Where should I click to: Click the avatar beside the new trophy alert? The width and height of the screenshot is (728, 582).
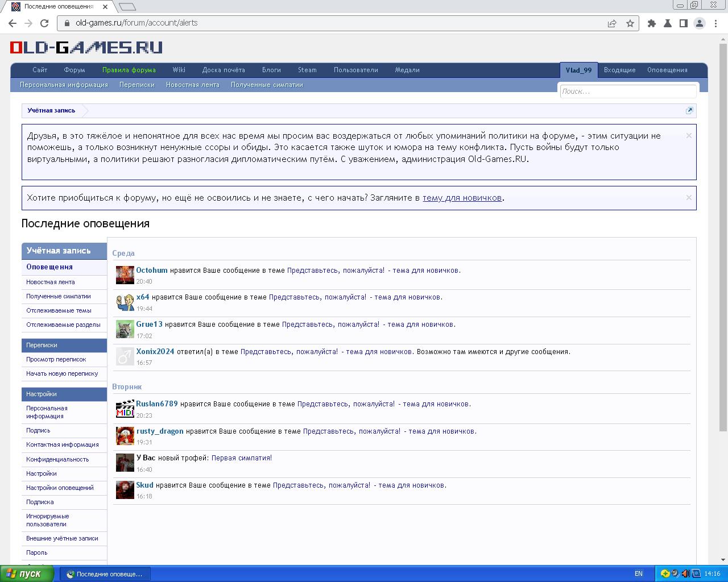coord(125,463)
